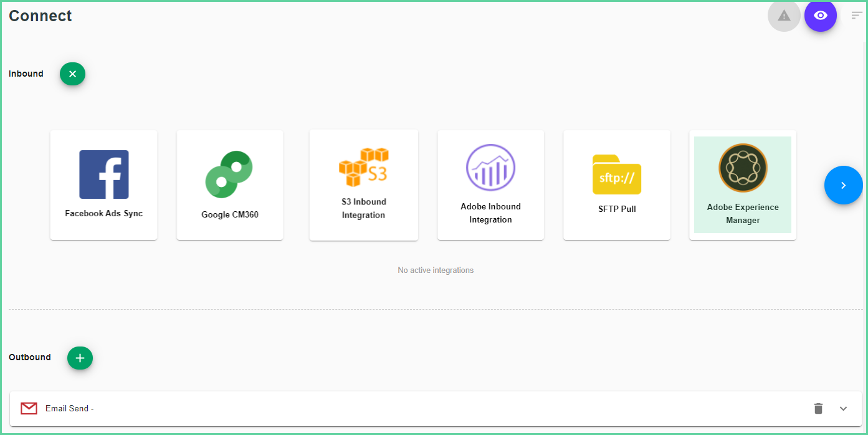Viewport: 868px width, 435px height.
Task: Open the SFTP Pull integration
Action: coord(616,184)
